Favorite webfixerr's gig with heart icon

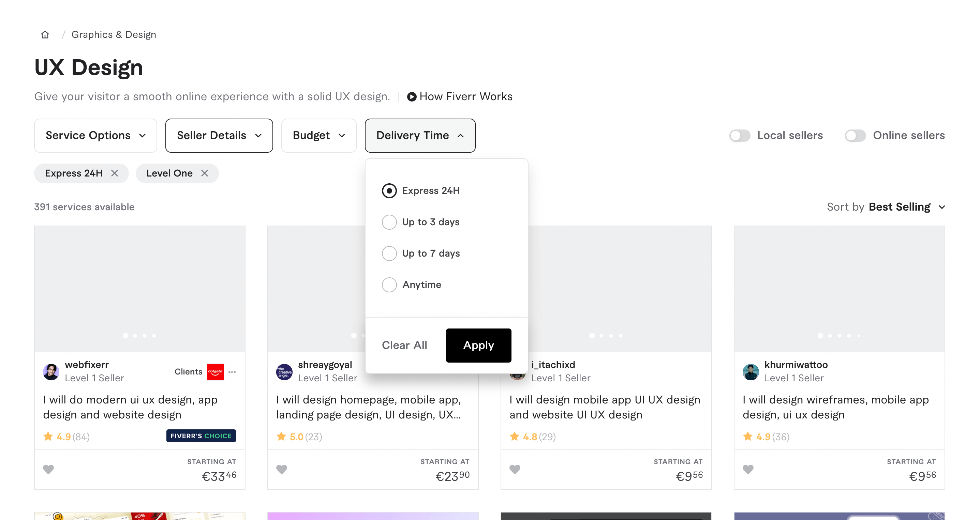click(x=48, y=469)
